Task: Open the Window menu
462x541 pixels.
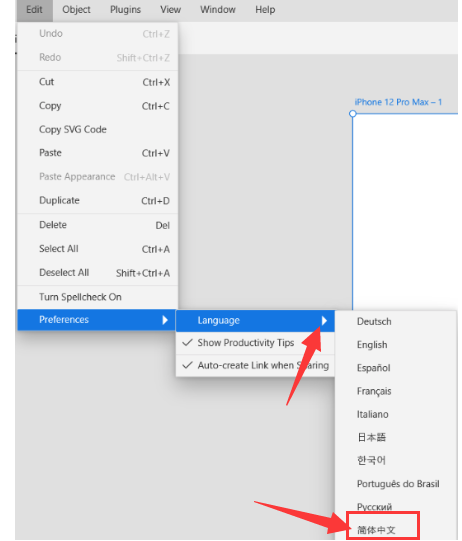Action: pos(218,10)
